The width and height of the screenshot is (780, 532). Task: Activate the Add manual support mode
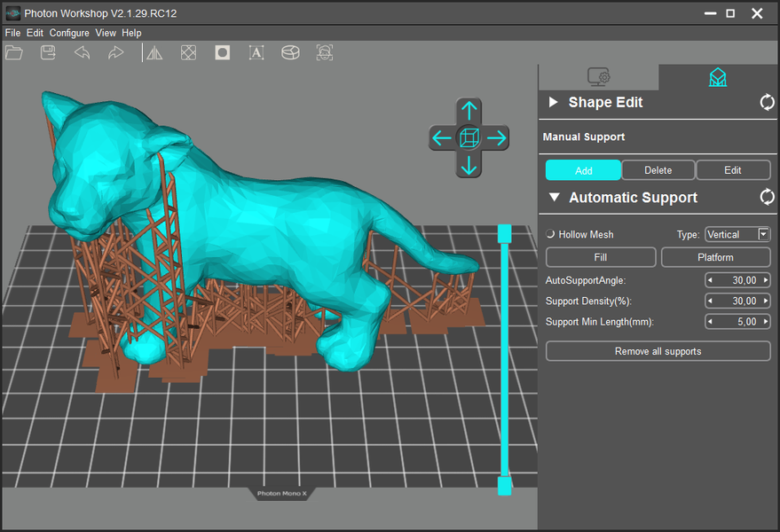tap(583, 170)
